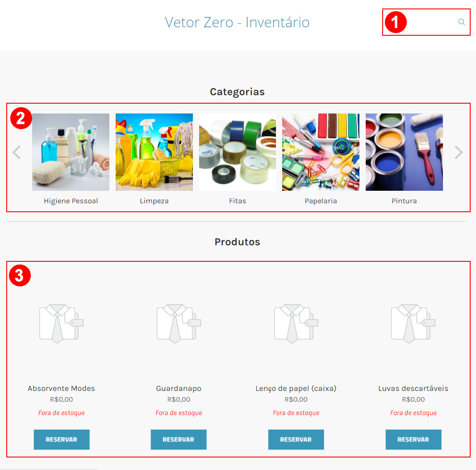Reserve the Lenço de papel (caixa) product
476x470 pixels.
(296, 439)
